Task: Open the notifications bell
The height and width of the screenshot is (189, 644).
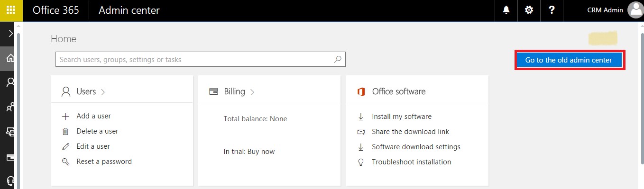Action: click(x=506, y=10)
